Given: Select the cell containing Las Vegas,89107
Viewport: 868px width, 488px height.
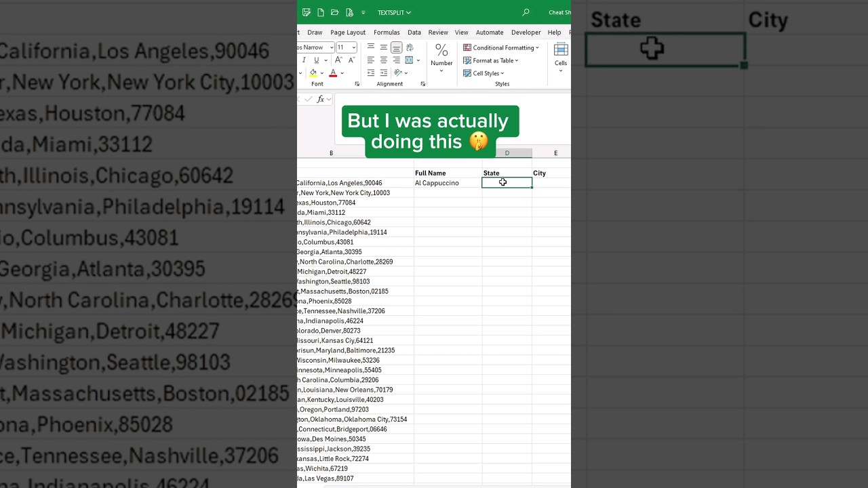Looking at the screenshot, I should point(355,479).
